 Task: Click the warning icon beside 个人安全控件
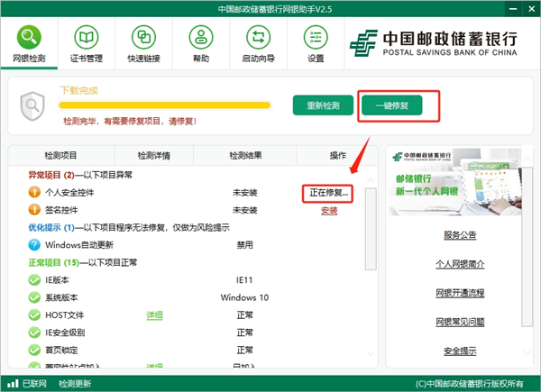click(x=34, y=193)
